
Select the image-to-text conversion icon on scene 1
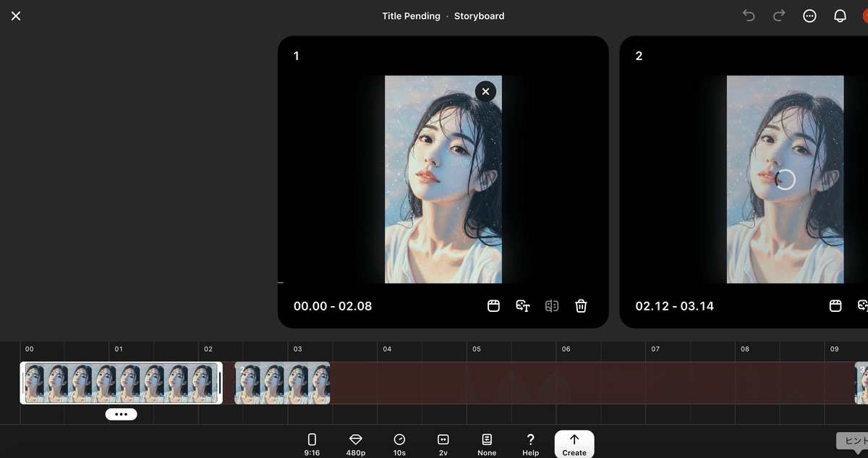click(523, 306)
